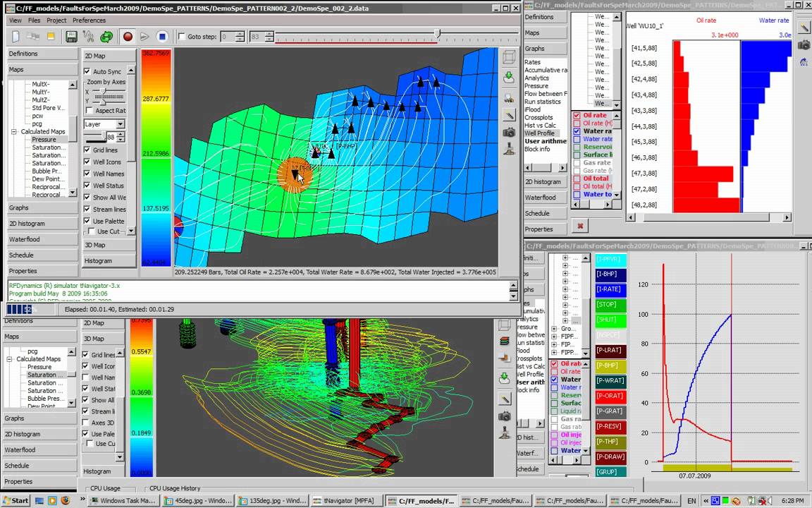Click the red X delete button under graph list
Image resolution: width=812 pixels, height=508 pixels.
point(580,226)
